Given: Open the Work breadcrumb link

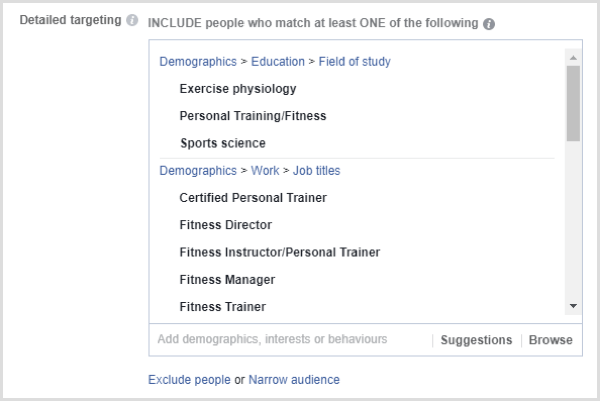Looking at the screenshot, I should click(x=265, y=171).
